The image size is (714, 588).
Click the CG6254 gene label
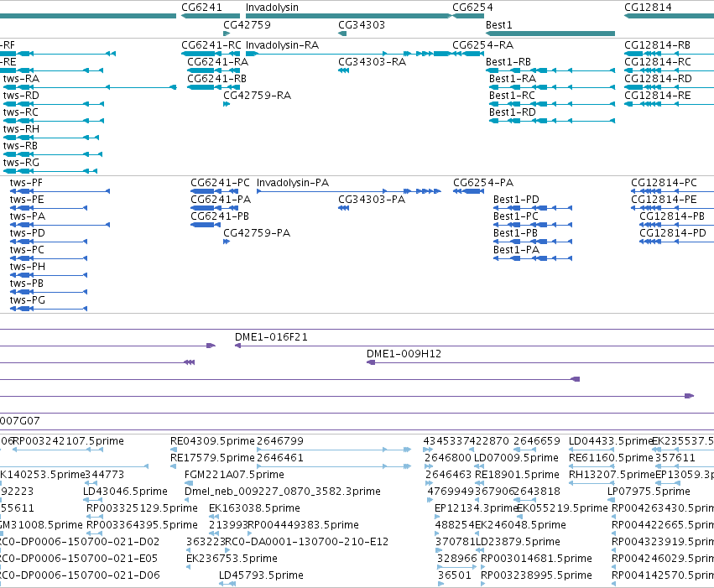click(472, 8)
